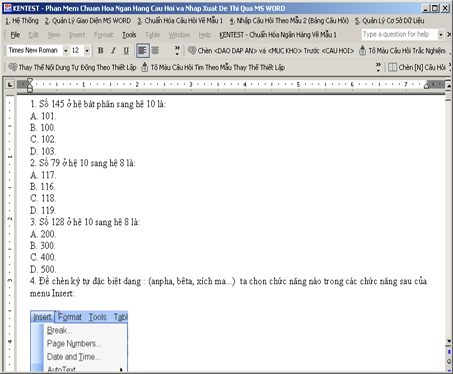453x374 pixels.
Task: Open Hệ Thống menu
Action: coord(22,21)
